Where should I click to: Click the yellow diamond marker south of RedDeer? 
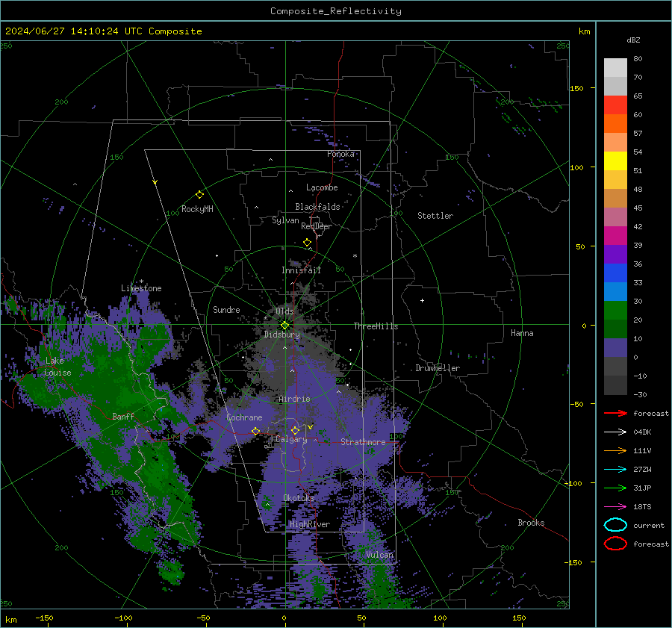pyautogui.click(x=308, y=243)
